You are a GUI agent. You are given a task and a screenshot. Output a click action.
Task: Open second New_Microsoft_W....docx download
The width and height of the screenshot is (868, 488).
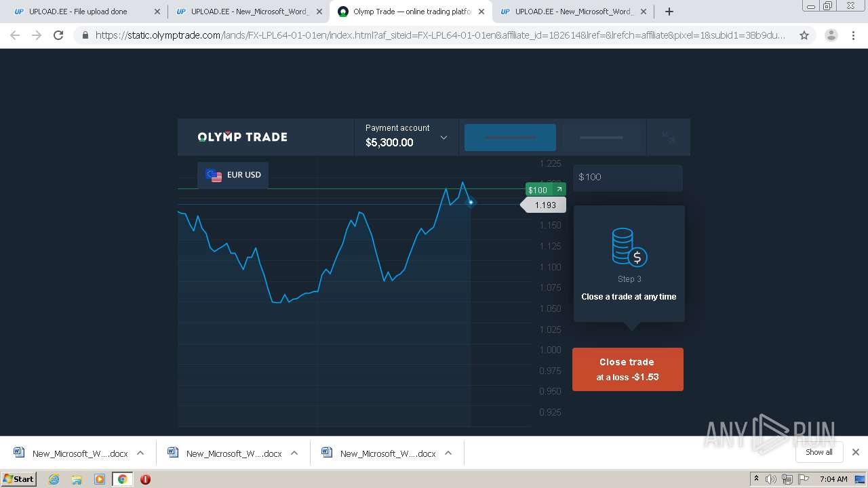(x=224, y=453)
